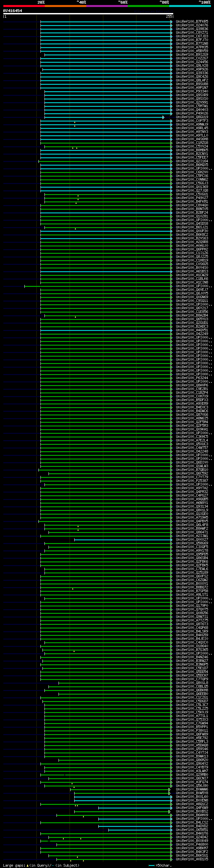Select hit label UniRef100_Q6C592
Screen dimensions: 214x868
[x=192, y=474]
